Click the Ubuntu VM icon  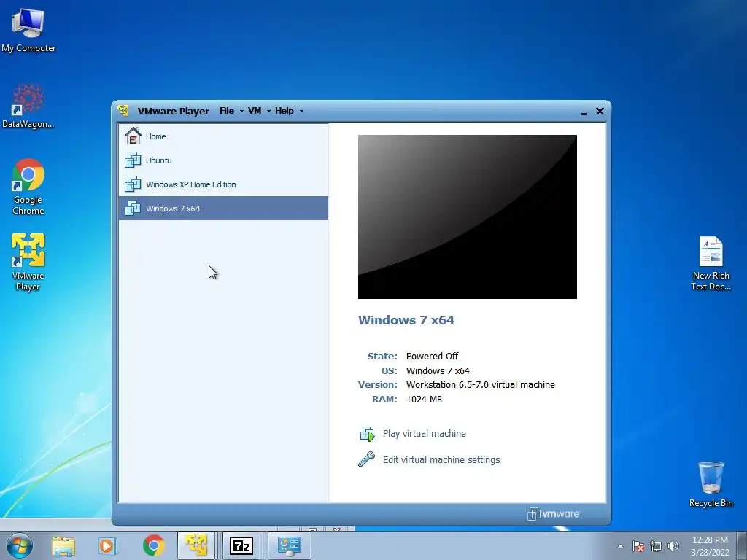(133, 160)
